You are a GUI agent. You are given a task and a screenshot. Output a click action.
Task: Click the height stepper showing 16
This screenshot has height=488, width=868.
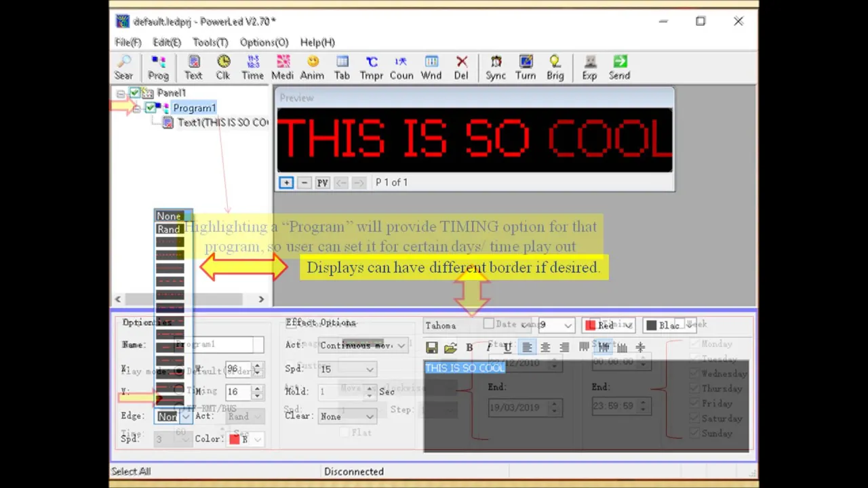256,392
